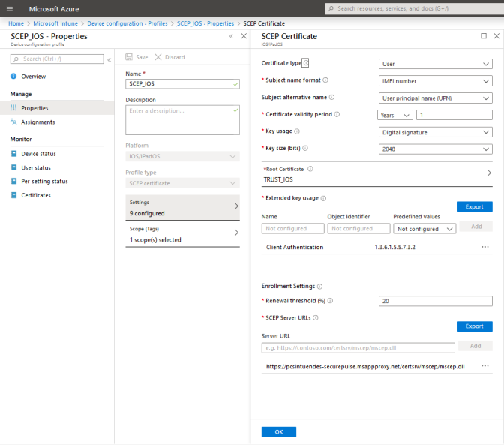Show info tooltip for Key size (bits)
This screenshot has width=504, height=445.
tap(305, 148)
